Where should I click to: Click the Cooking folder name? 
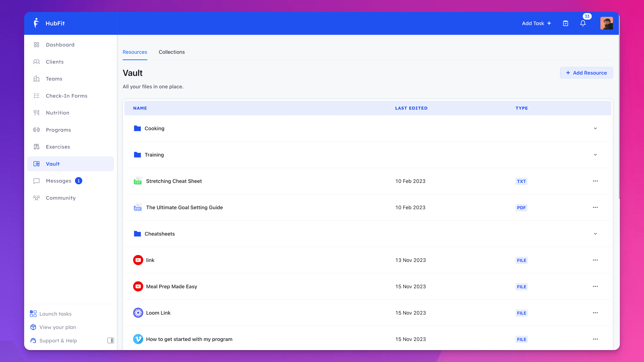(154, 128)
